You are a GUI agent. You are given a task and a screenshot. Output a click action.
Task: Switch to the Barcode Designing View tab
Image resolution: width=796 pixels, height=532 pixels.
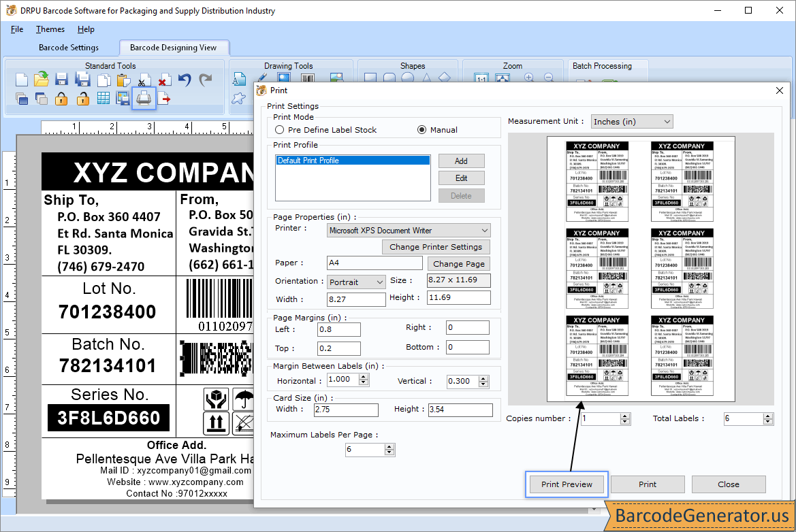pyautogui.click(x=173, y=48)
